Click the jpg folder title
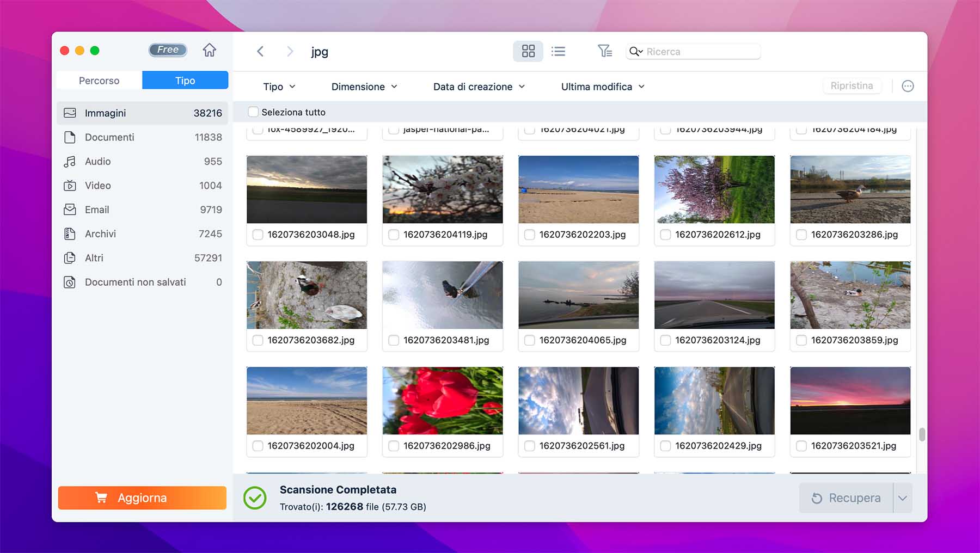This screenshot has width=980, height=553. click(320, 52)
